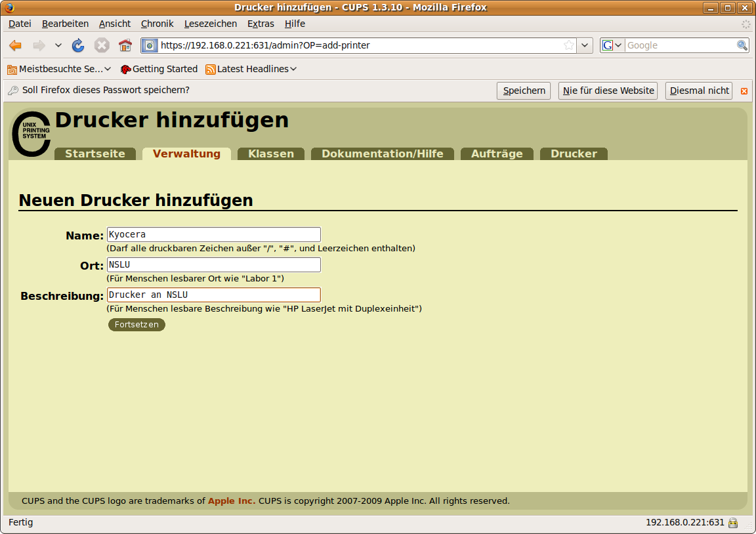The height and width of the screenshot is (534, 756).
Task: Click the Name field containing Kyocera
Action: [213, 235]
